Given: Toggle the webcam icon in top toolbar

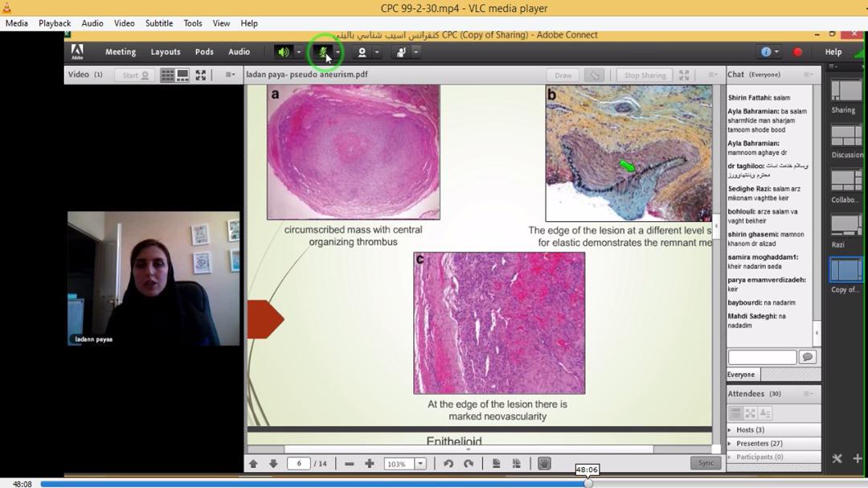Looking at the screenshot, I should pos(362,52).
